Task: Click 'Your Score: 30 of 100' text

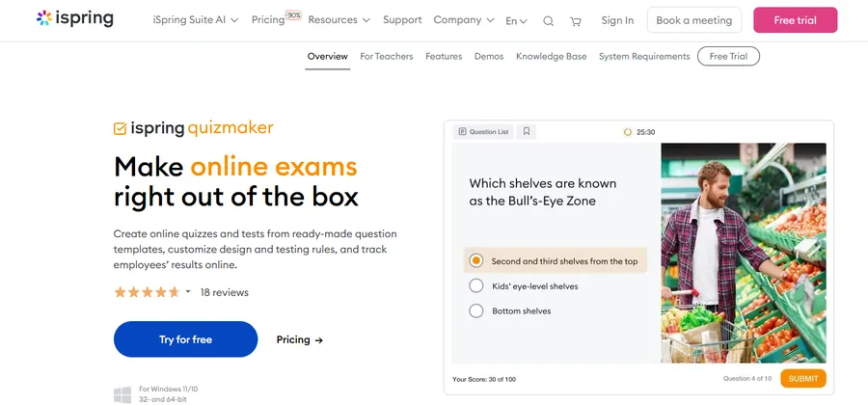Action: click(x=484, y=379)
